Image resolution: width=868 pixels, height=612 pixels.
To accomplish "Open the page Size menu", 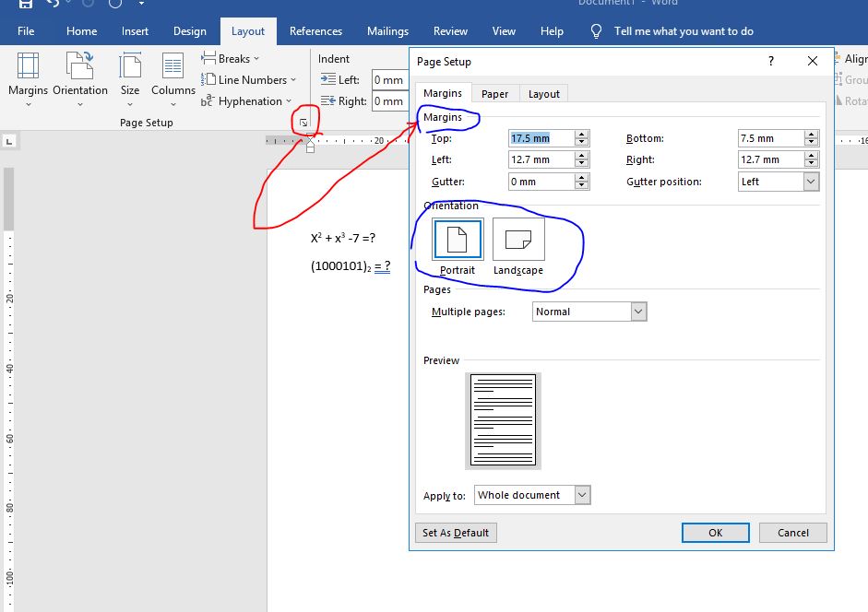I will tap(130, 75).
